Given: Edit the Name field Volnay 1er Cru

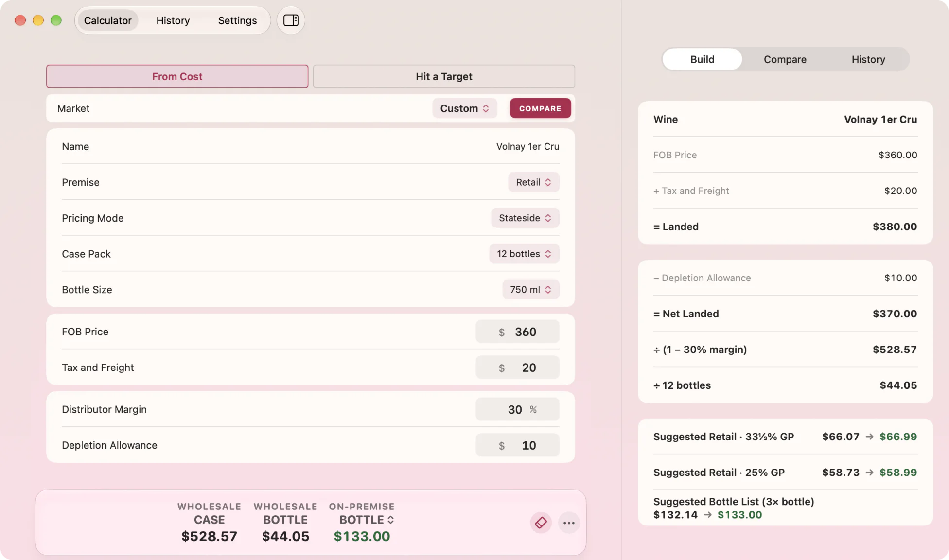Looking at the screenshot, I should click(x=527, y=146).
